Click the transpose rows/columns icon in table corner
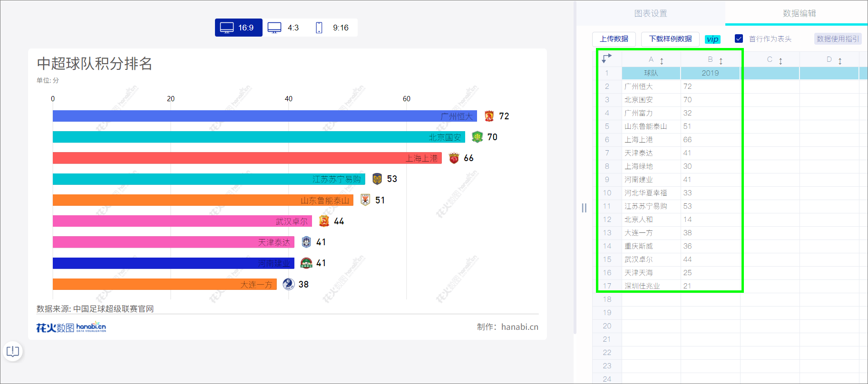868x384 pixels. tap(607, 59)
